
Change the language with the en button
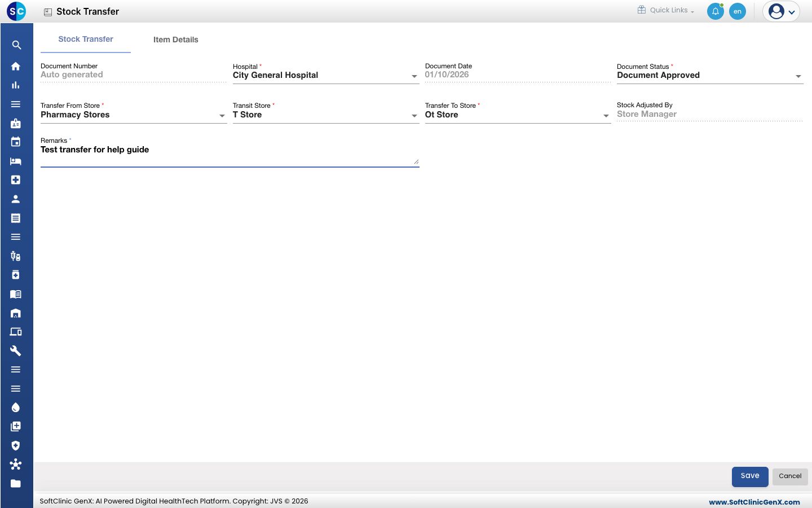tap(738, 11)
